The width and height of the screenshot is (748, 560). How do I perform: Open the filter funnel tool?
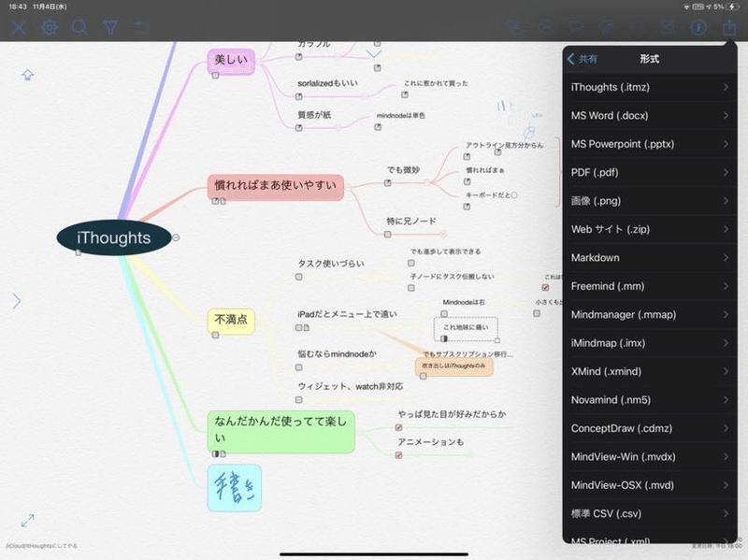pos(110,27)
